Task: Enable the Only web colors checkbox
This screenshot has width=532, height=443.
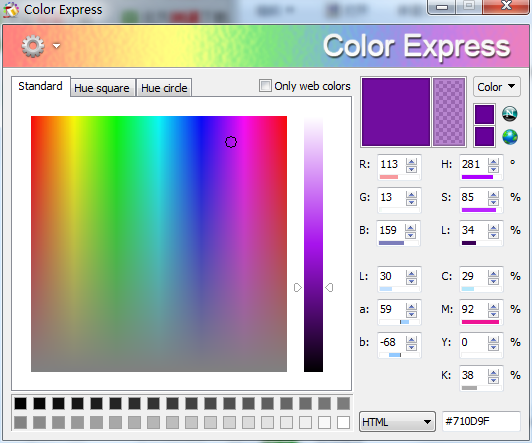Action: pos(265,85)
